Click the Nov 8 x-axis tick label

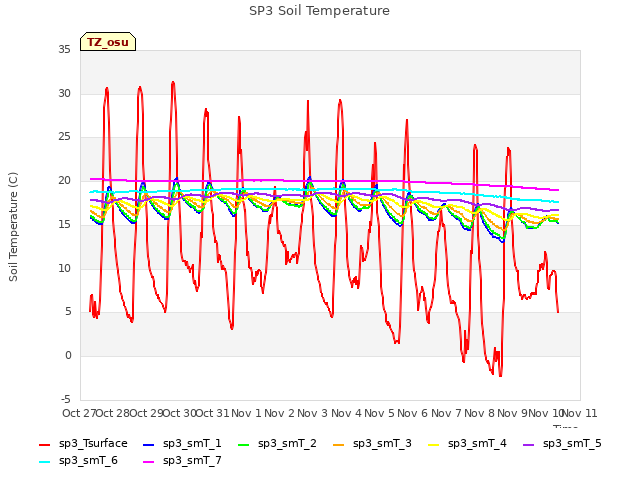pyautogui.click(x=480, y=413)
